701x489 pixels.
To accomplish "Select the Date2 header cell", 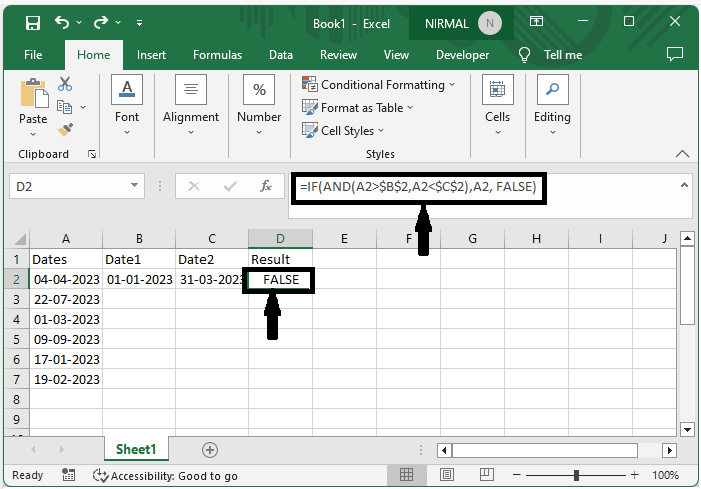I will point(212,259).
